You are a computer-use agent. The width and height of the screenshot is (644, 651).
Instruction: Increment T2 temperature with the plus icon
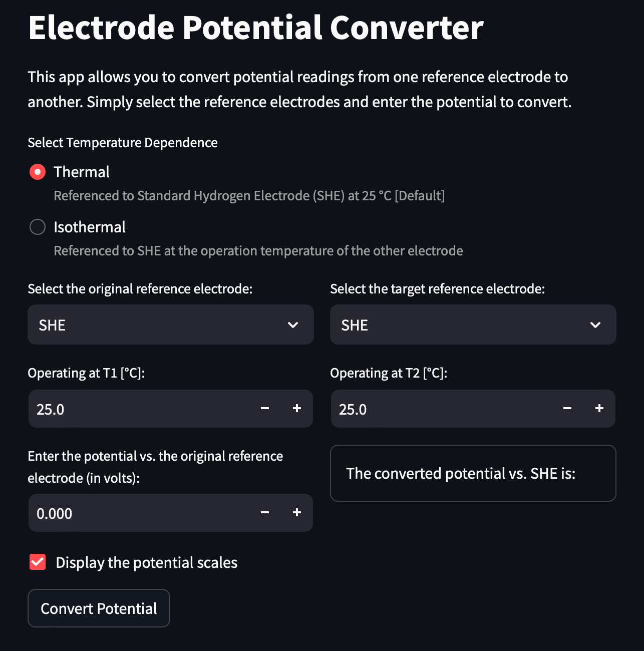[599, 409]
